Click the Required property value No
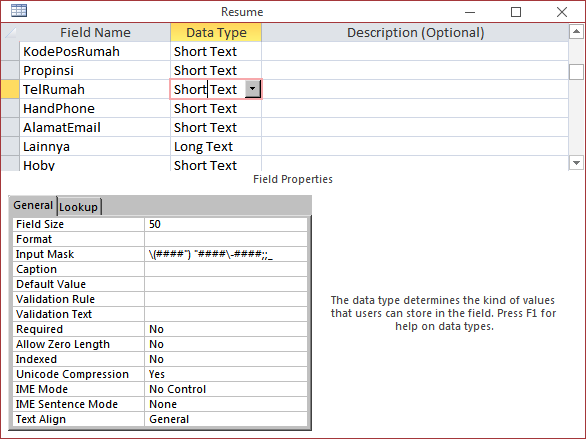The width and height of the screenshot is (586, 439). (x=226, y=329)
